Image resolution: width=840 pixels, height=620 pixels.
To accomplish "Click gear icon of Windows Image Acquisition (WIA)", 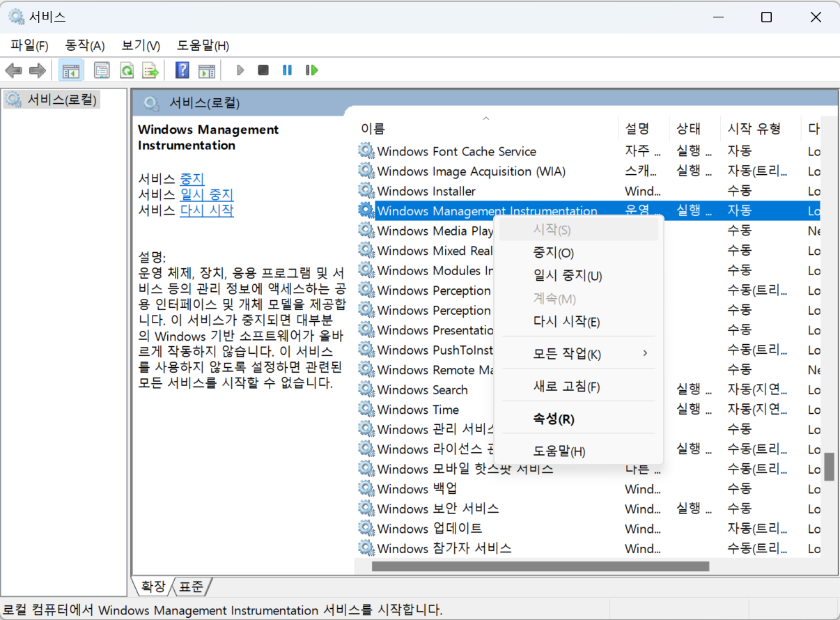I will tap(366, 171).
